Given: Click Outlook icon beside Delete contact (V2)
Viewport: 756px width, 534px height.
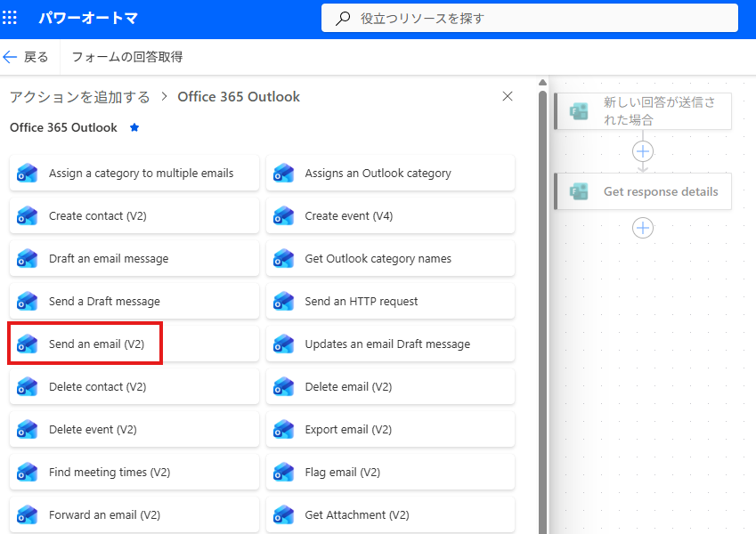Looking at the screenshot, I should [27, 386].
